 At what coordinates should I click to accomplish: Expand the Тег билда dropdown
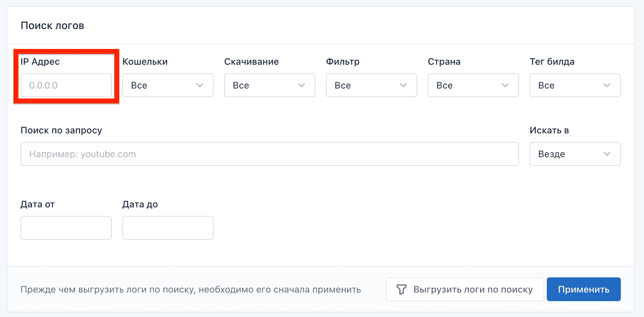(x=575, y=85)
